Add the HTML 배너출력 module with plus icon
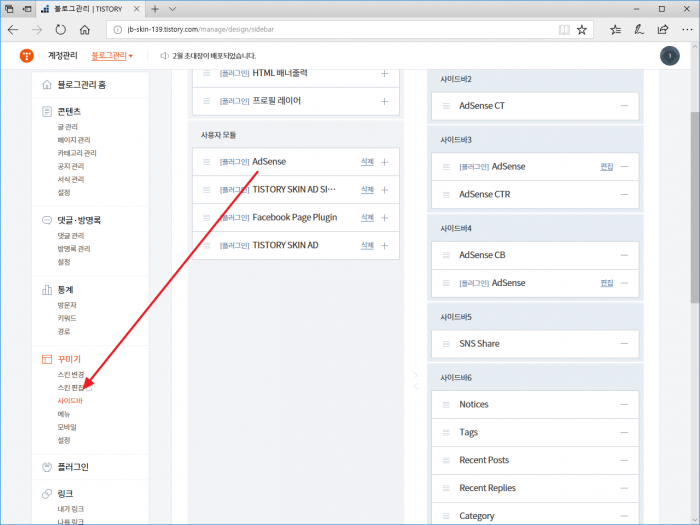Viewport: 700px width, 525px height. [x=384, y=74]
